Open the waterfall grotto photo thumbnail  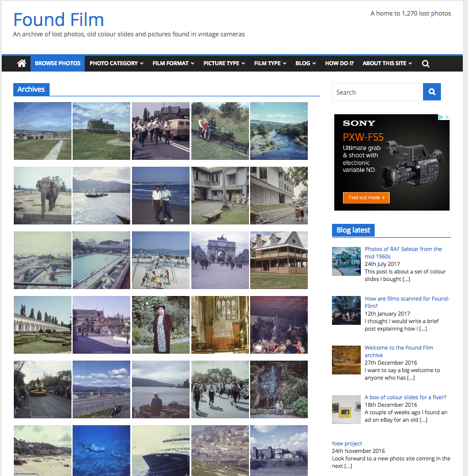pos(279,389)
